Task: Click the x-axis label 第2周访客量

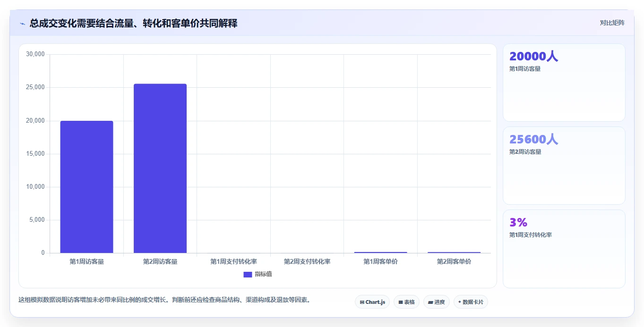Action: click(x=160, y=261)
